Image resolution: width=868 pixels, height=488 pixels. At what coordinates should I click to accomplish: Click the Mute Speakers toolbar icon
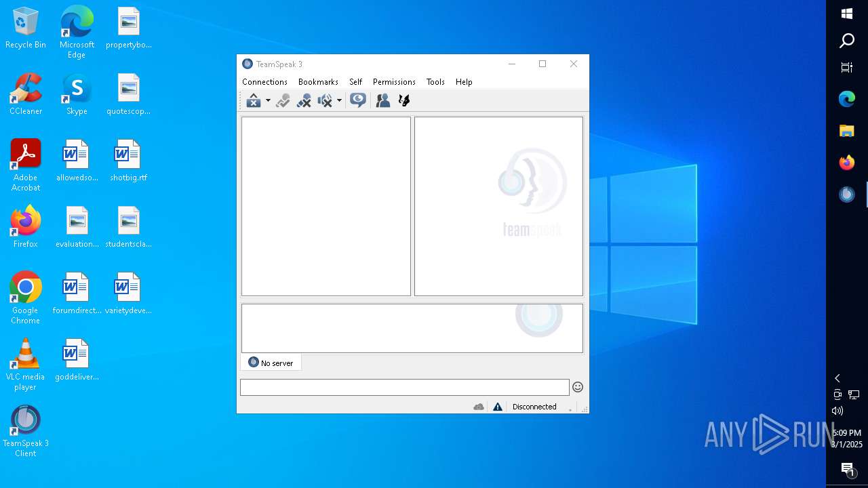325,100
